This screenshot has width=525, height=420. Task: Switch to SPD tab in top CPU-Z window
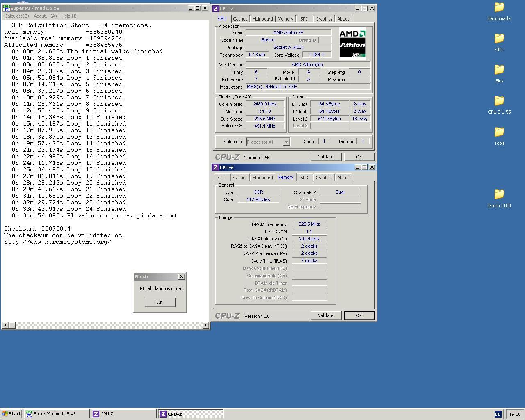(304, 19)
